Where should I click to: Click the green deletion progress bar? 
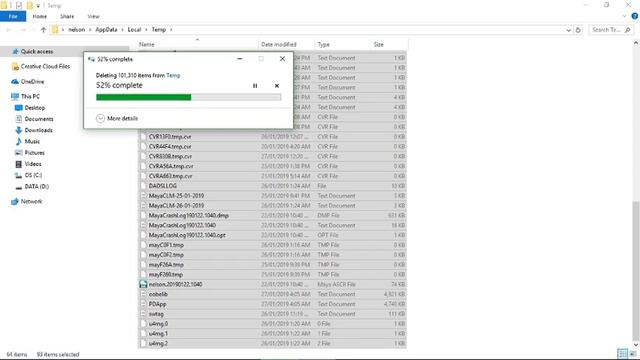click(188, 97)
